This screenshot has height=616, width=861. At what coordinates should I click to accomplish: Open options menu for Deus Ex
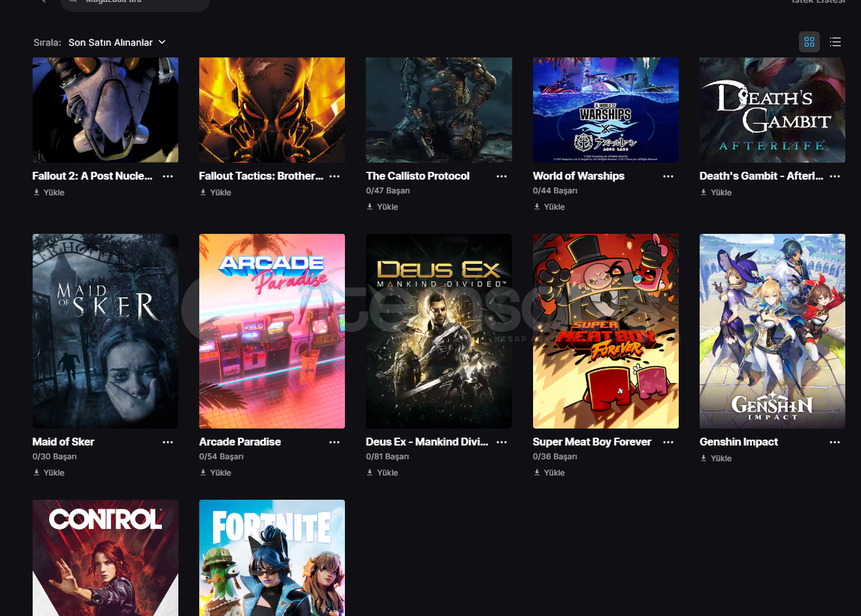tap(502, 442)
